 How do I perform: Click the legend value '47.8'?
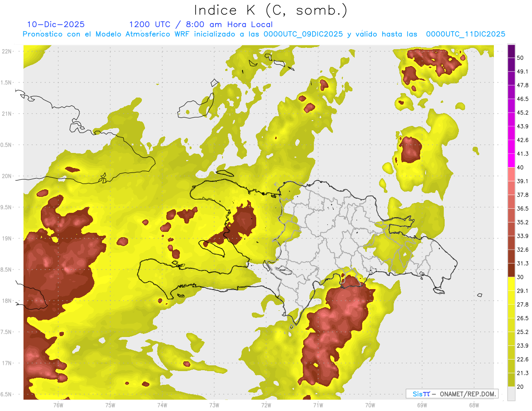point(523,85)
